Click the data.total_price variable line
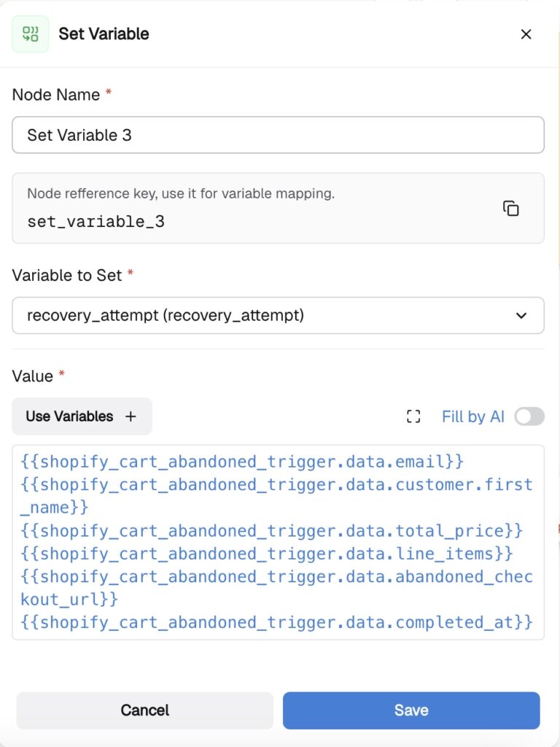 pos(271,531)
